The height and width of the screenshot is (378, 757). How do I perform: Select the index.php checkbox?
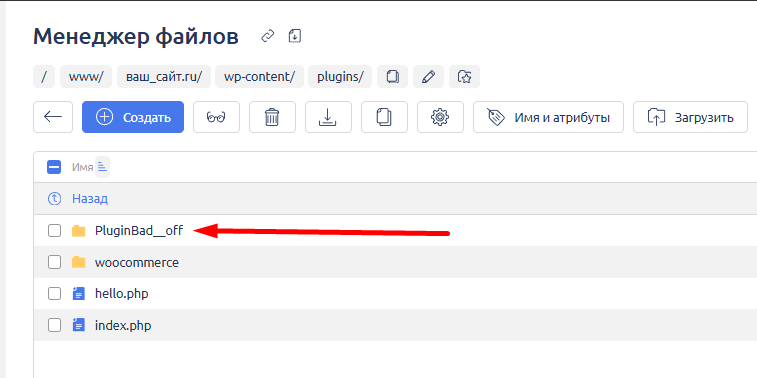pos(55,325)
